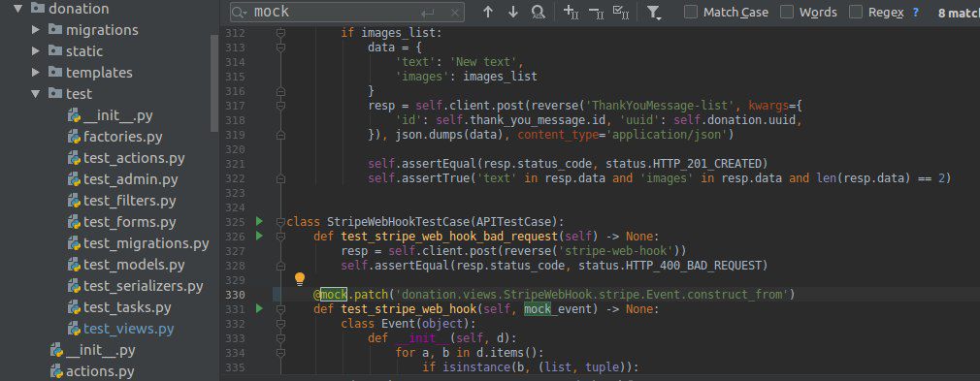Fold __init__ method at line 333
The height and width of the screenshot is (381, 980).
tap(280, 338)
